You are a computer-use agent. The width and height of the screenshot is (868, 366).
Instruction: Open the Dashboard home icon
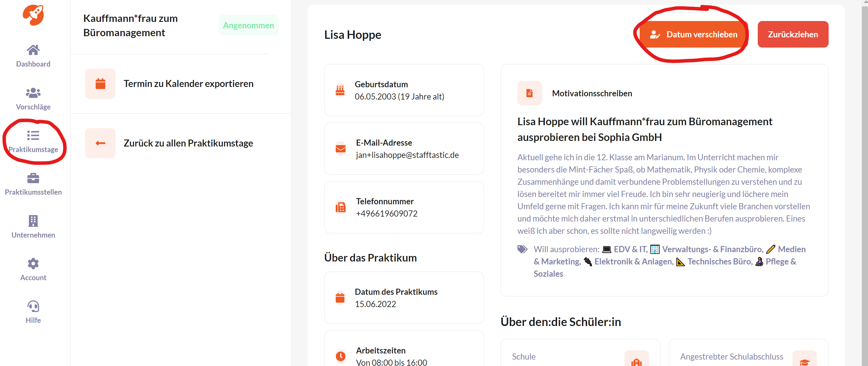33,50
